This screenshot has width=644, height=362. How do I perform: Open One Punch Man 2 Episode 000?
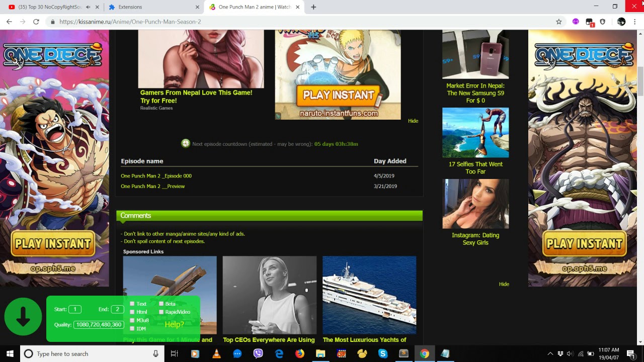[x=156, y=176]
